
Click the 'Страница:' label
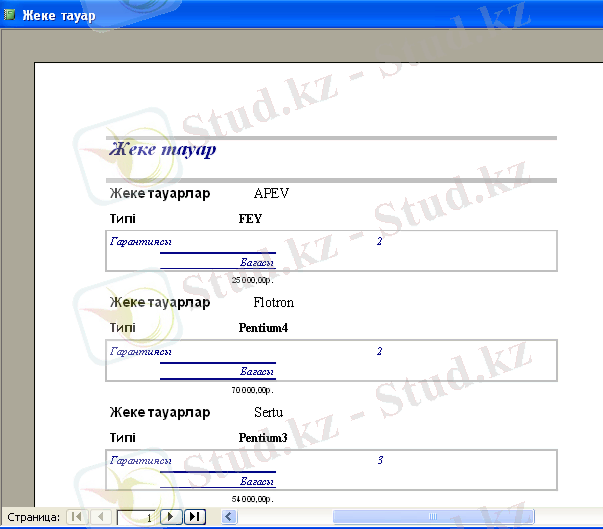(x=33, y=517)
